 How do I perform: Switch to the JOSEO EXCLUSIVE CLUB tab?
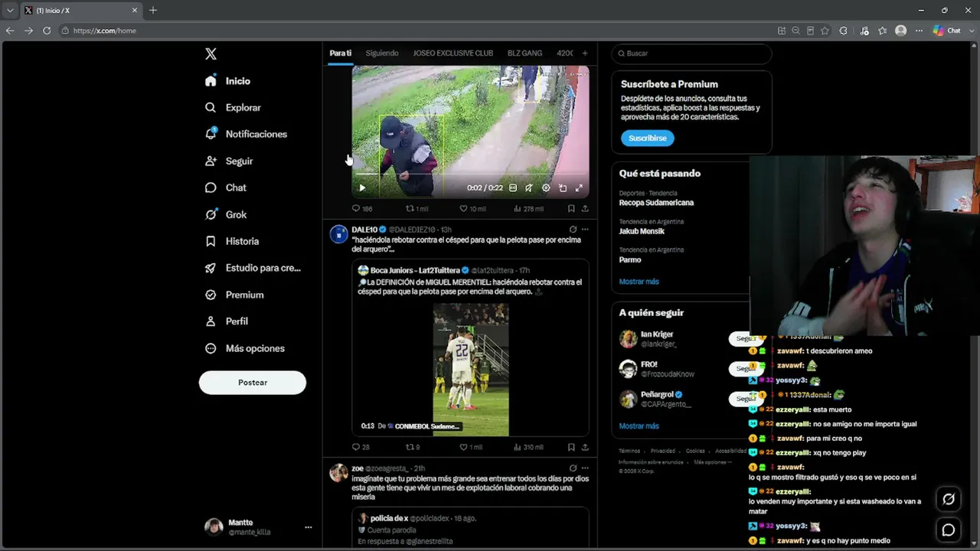pyautogui.click(x=453, y=54)
